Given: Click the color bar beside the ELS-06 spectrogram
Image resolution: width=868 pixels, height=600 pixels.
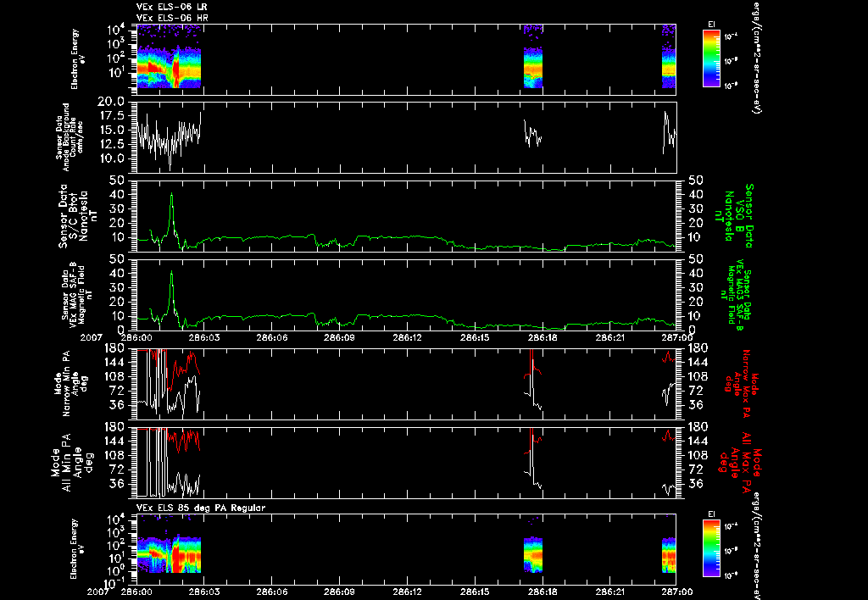Looking at the screenshot, I should 711,58.
